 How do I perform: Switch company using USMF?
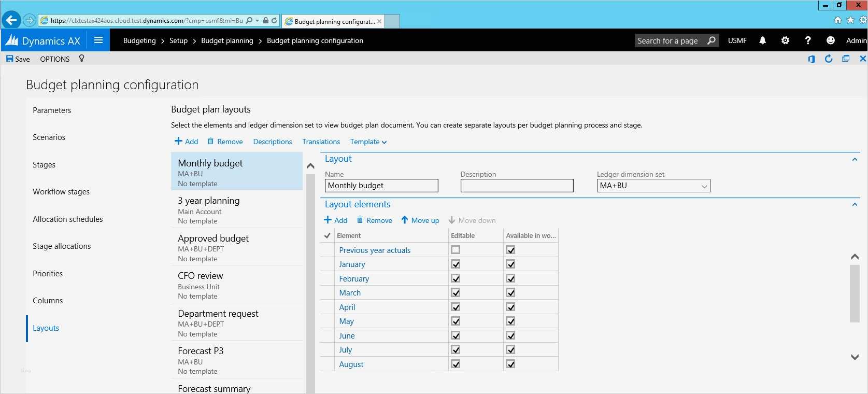point(737,40)
